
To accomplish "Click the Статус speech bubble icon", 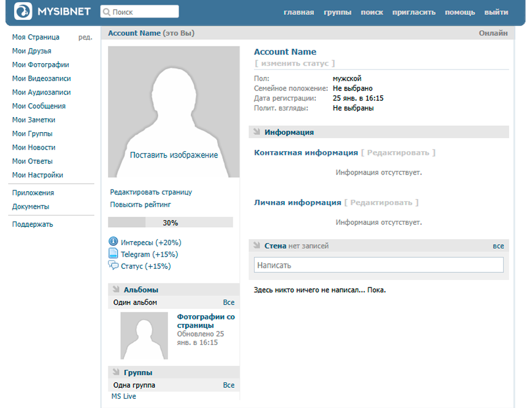I will click(x=113, y=266).
